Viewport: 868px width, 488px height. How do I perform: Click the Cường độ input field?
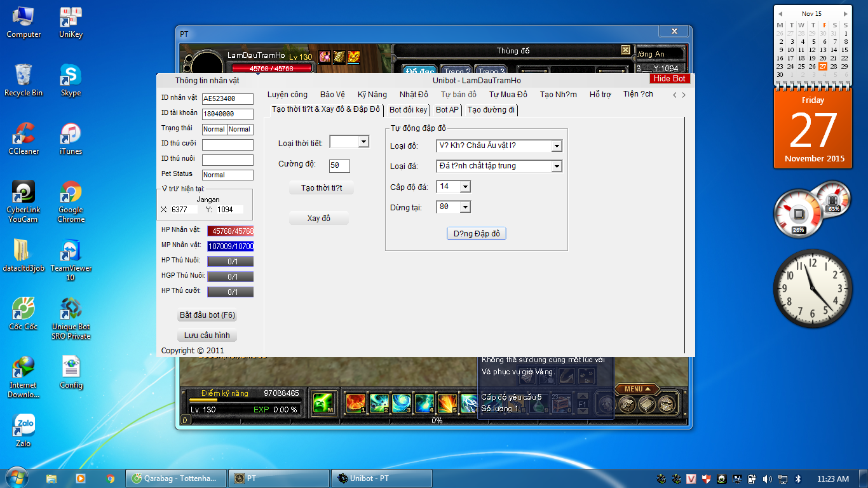click(339, 165)
